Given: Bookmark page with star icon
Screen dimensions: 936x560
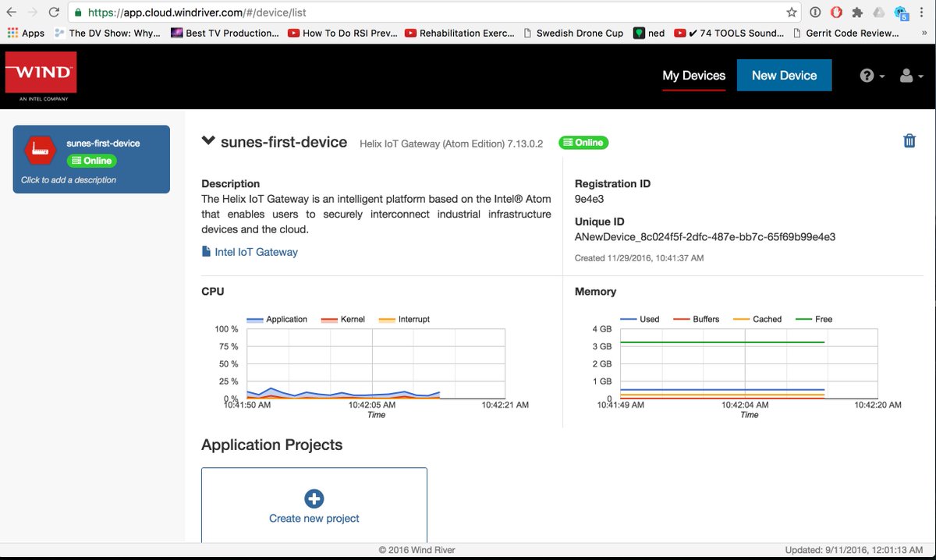Looking at the screenshot, I should click(x=792, y=12).
